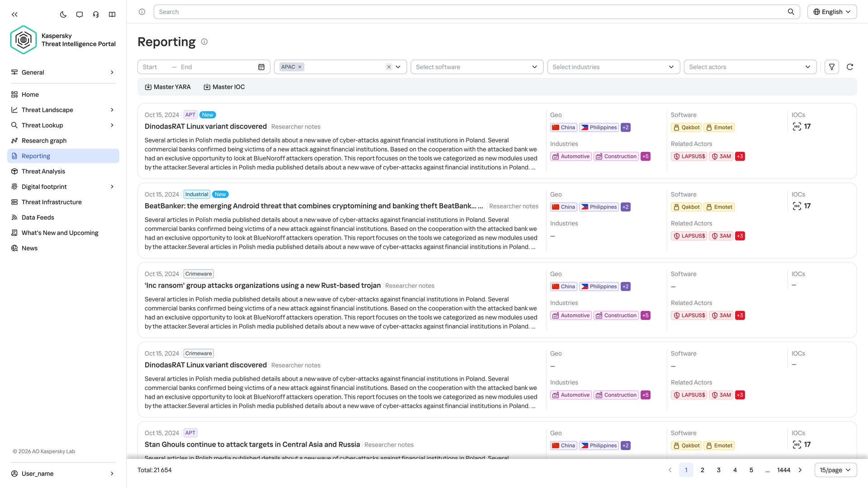
Task: Expand the geo filter dropdown arrow
Action: pos(398,67)
